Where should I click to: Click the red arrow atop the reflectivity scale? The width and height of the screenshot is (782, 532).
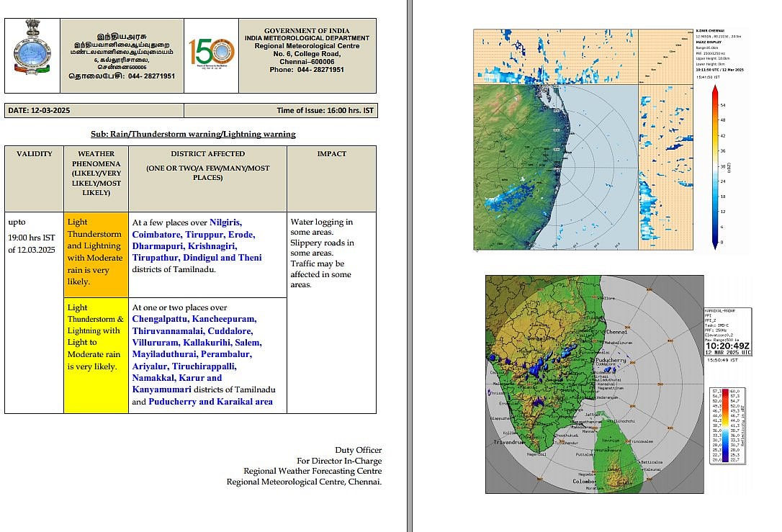click(x=714, y=89)
